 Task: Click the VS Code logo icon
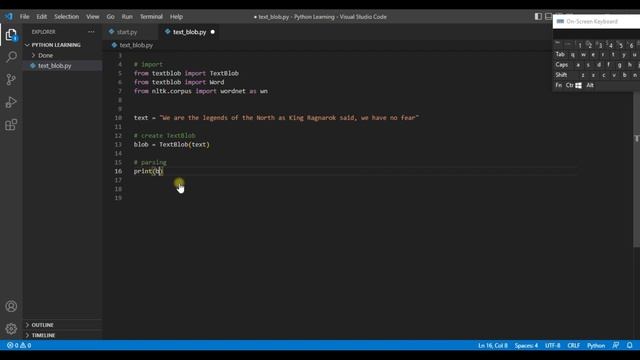coord(9,17)
